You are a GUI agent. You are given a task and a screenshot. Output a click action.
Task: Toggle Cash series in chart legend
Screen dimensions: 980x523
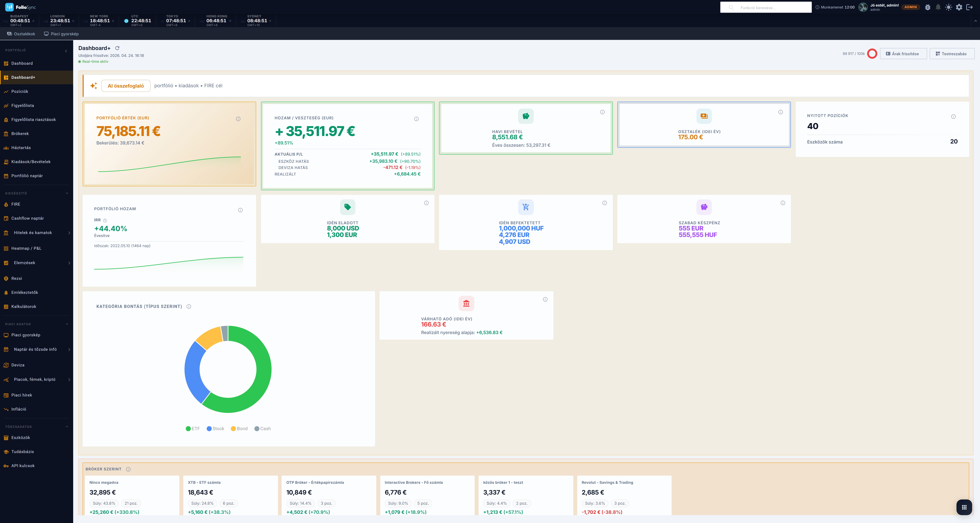(262, 429)
